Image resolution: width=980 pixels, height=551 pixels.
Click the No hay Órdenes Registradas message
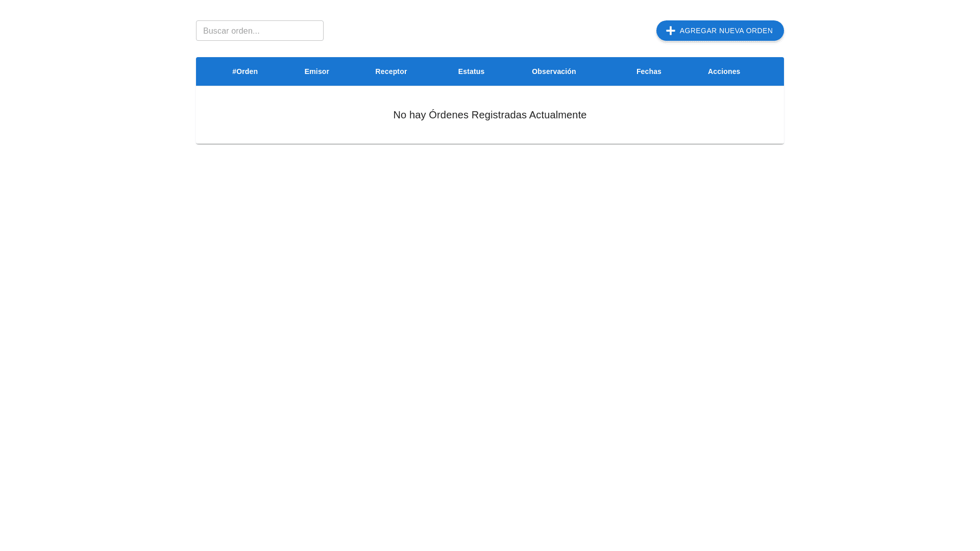click(489, 115)
